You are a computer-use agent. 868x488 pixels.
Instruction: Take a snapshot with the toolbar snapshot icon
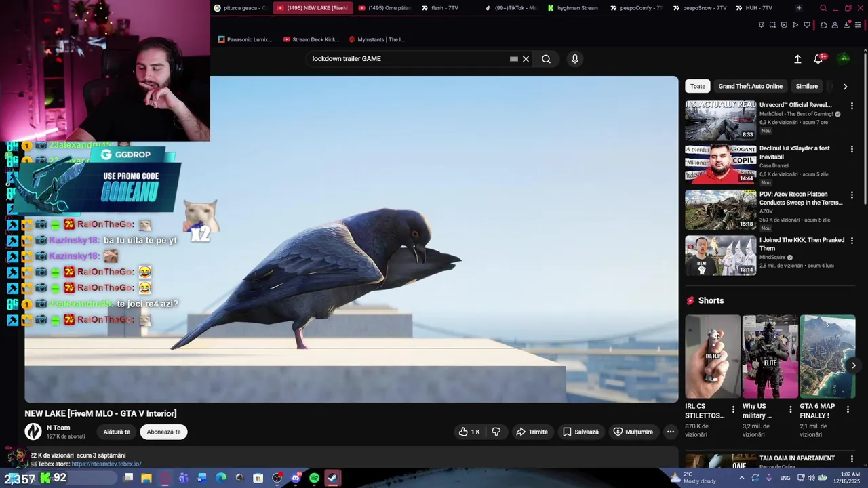[x=772, y=25]
